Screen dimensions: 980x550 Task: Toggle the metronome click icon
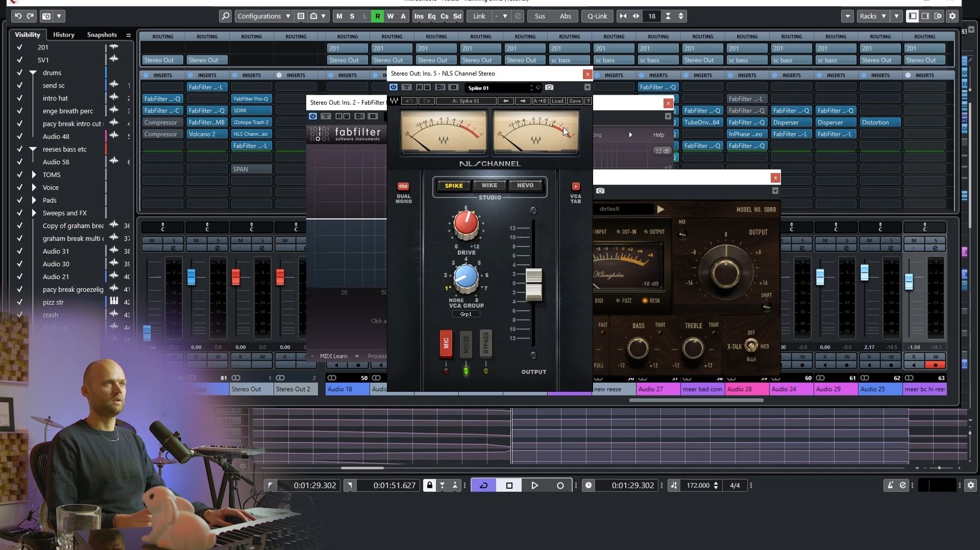point(890,486)
